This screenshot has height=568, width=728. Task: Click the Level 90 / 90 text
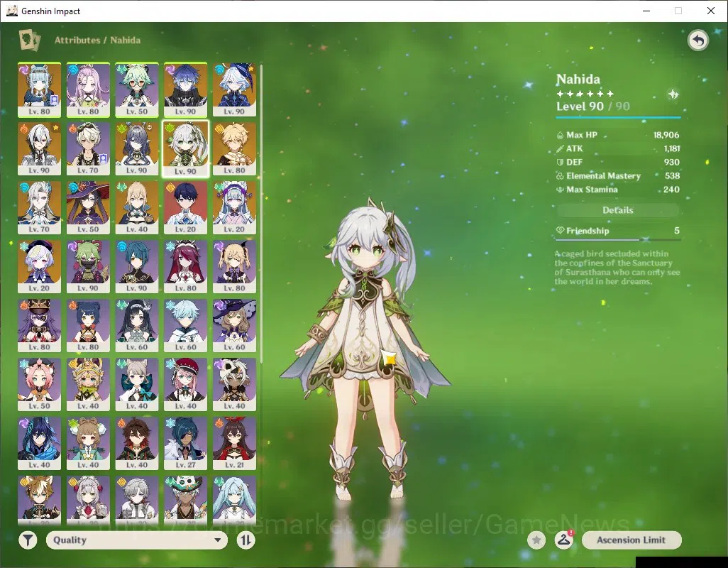[x=593, y=106]
